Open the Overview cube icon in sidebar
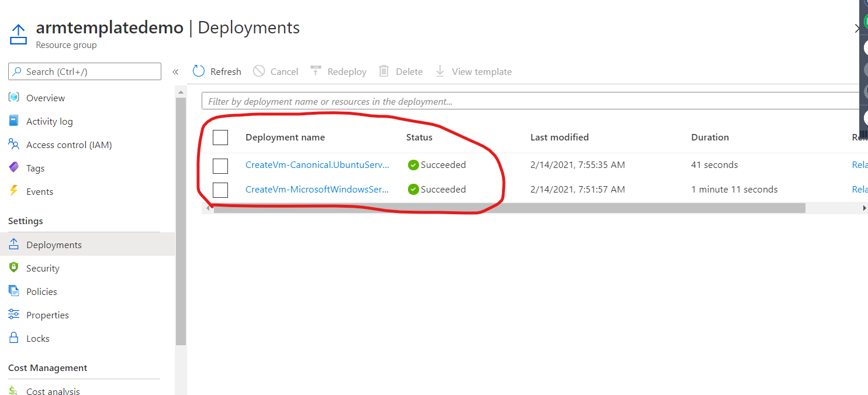 [x=14, y=97]
